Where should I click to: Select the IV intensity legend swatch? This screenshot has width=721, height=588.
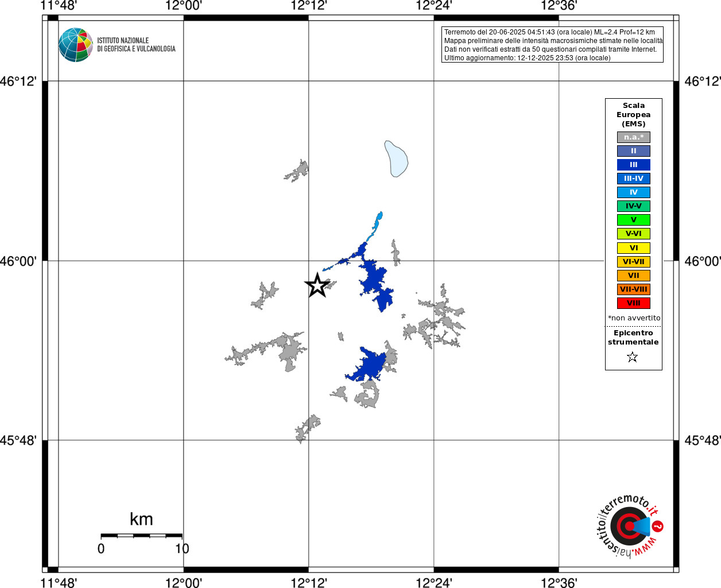coord(634,192)
